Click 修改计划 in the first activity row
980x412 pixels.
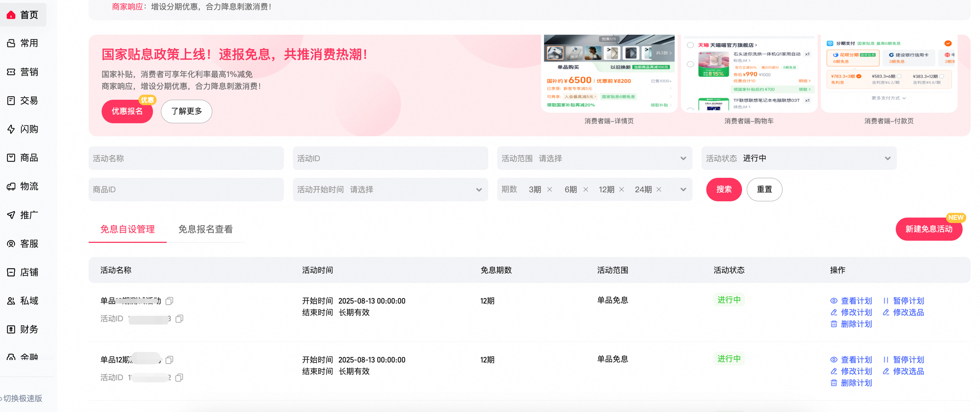coord(851,312)
